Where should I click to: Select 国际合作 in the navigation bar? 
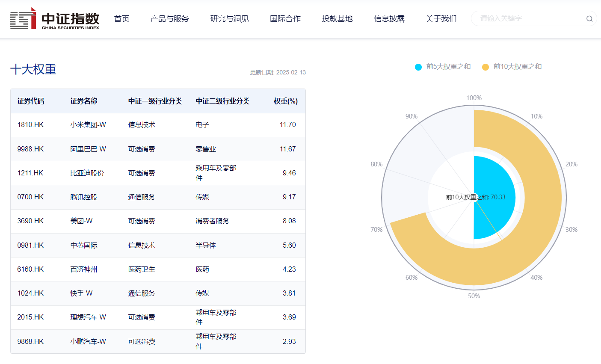(285, 19)
